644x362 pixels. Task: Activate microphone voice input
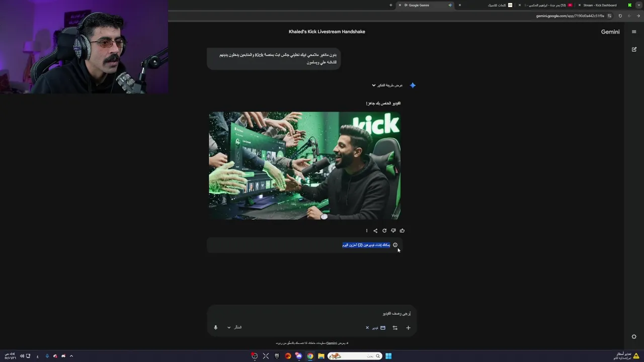(215, 327)
